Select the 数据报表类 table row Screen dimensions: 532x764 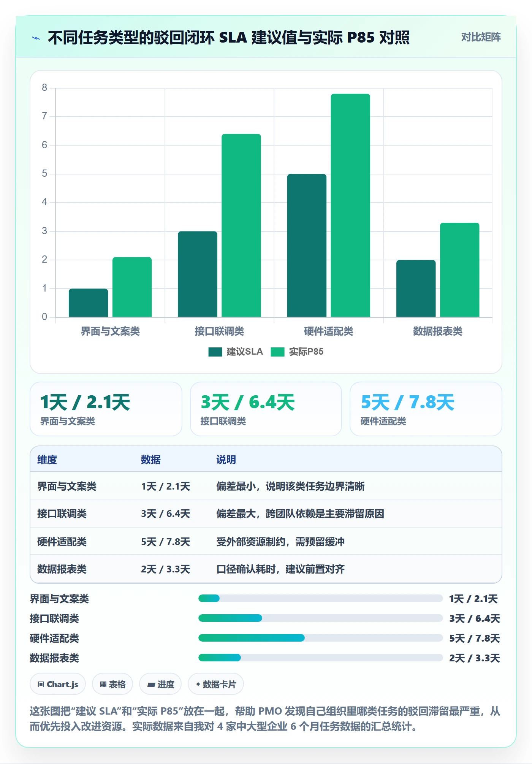266,569
